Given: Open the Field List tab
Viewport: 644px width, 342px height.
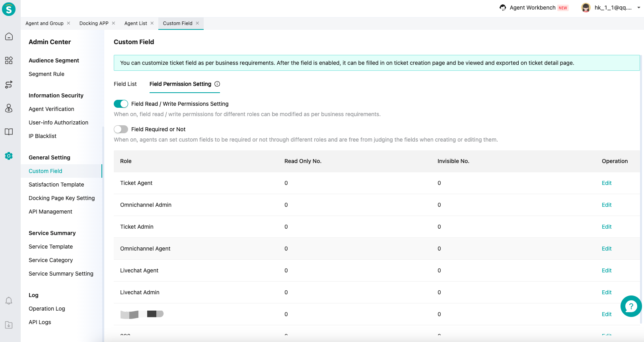Looking at the screenshot, I should 125,84.
